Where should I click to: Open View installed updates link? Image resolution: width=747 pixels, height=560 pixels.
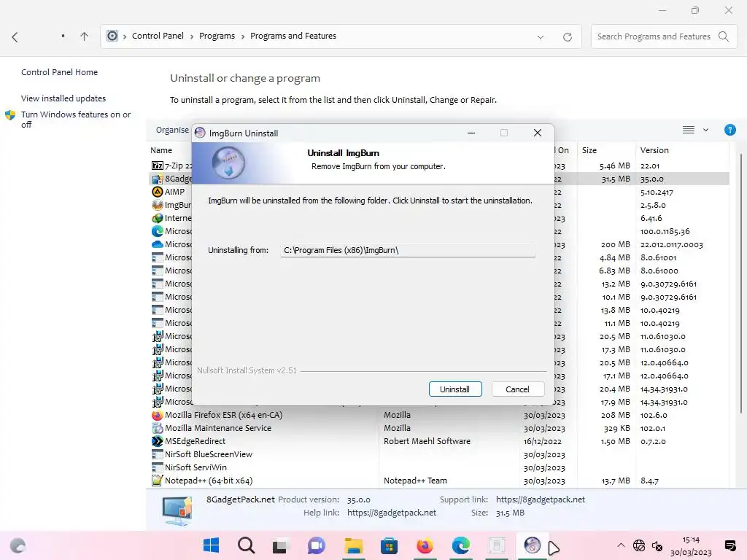pyautogui.click(x=63, y=98)
